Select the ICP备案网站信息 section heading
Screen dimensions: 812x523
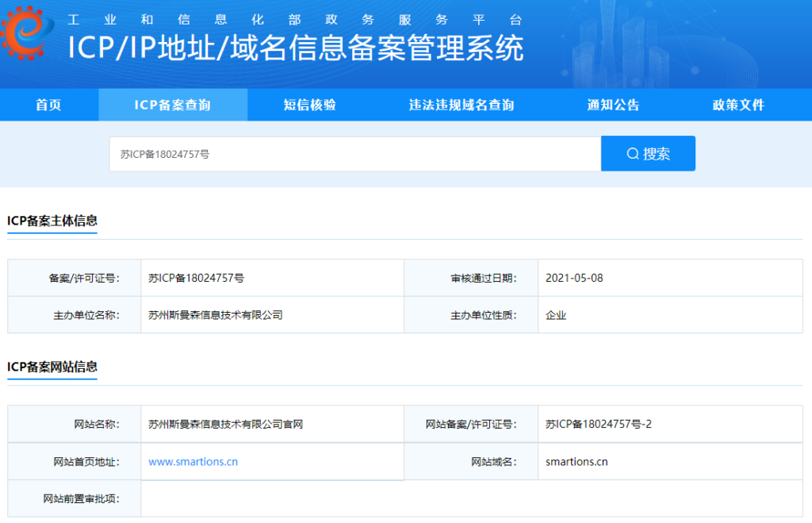tap(52, 367)
